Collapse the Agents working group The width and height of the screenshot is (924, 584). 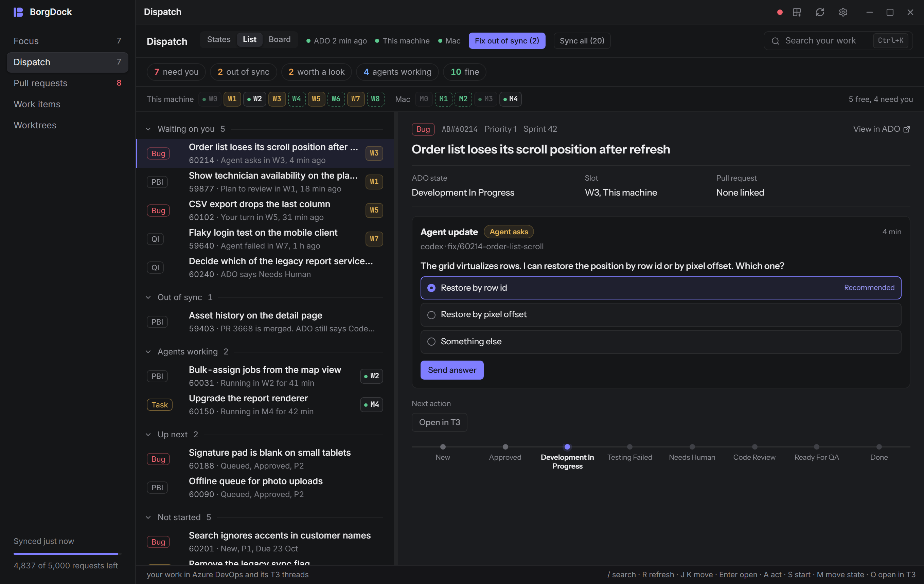148,352
